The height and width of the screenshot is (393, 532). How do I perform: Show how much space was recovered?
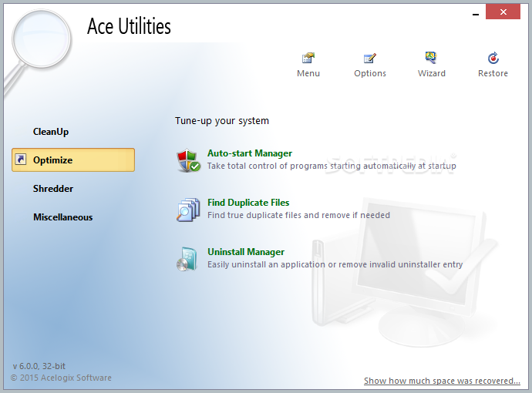coord(442,381)
